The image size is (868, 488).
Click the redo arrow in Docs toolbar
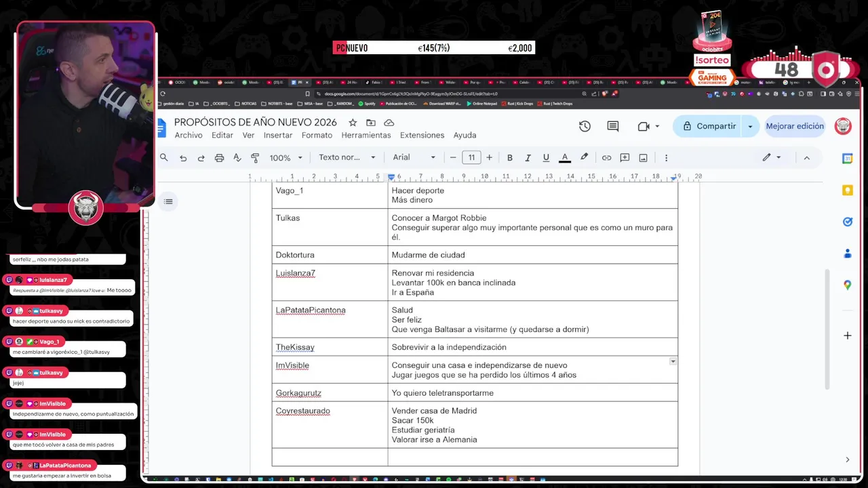(x=201, y=158)
